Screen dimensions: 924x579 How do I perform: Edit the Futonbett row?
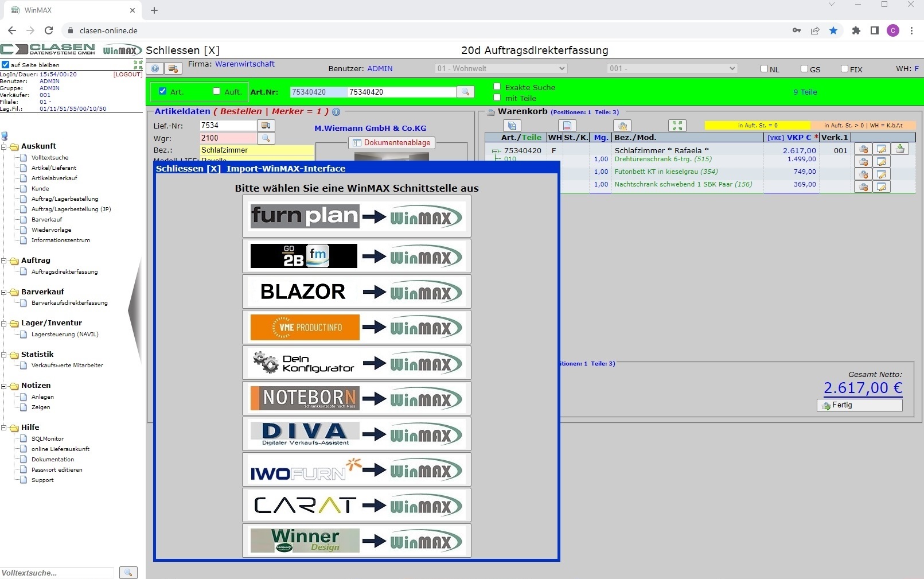(881, 174)
